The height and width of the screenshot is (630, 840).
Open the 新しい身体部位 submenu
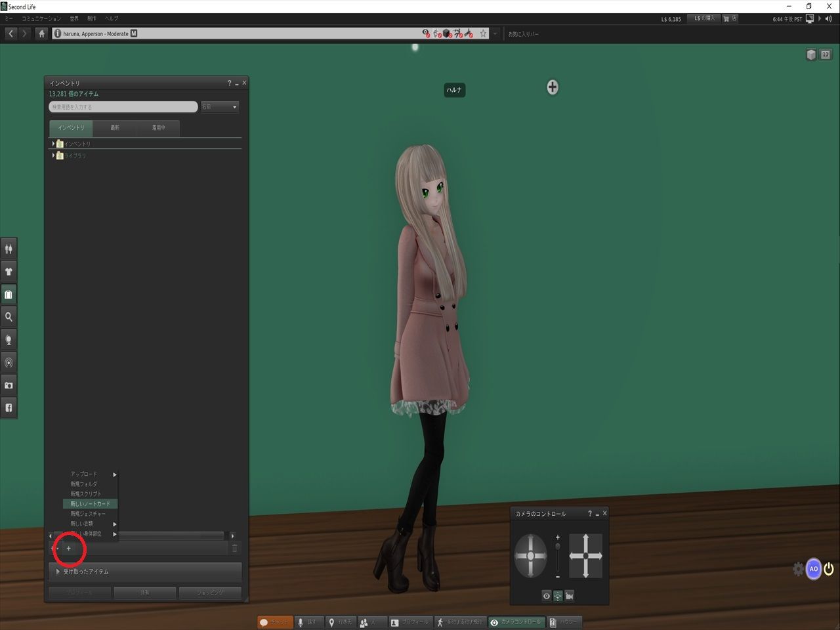[x=91, y=534]
